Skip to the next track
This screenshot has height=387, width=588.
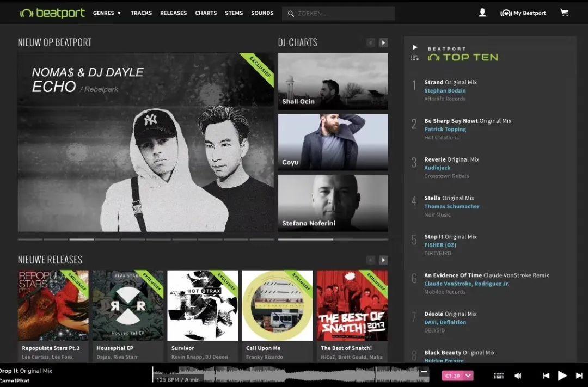[x=579, y=376]
